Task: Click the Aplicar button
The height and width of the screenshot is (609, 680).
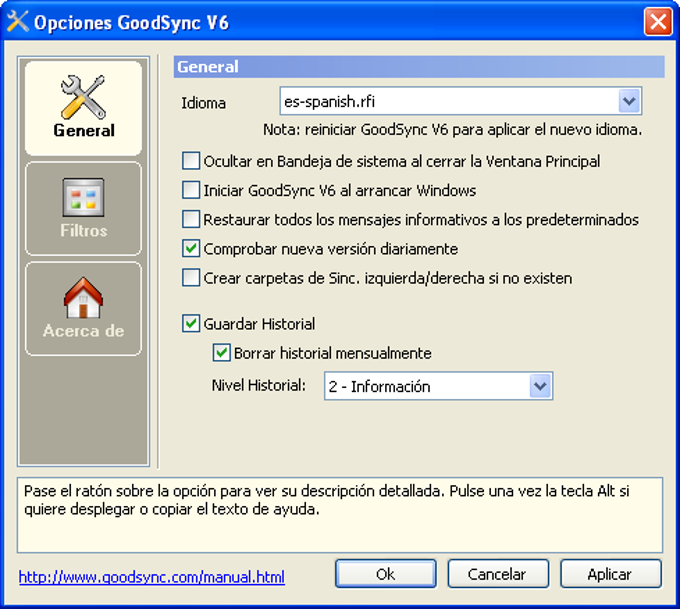Action: (611, 574)
